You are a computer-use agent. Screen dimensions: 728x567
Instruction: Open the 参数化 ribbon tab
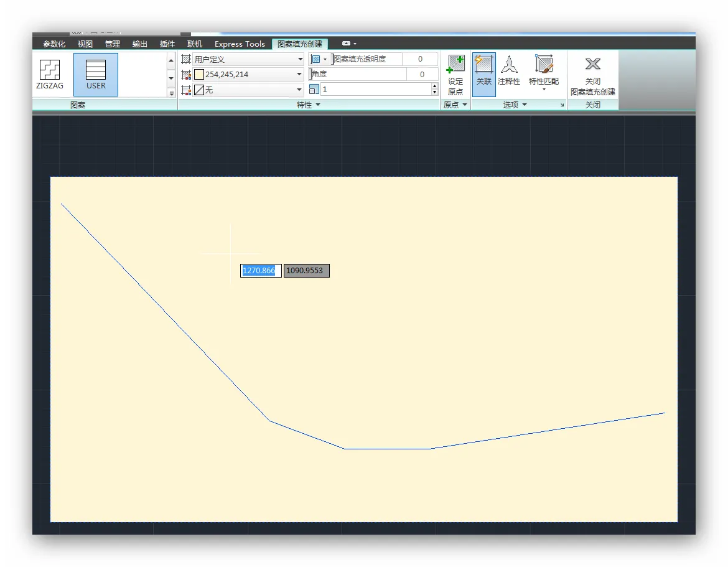pos(54,44)
